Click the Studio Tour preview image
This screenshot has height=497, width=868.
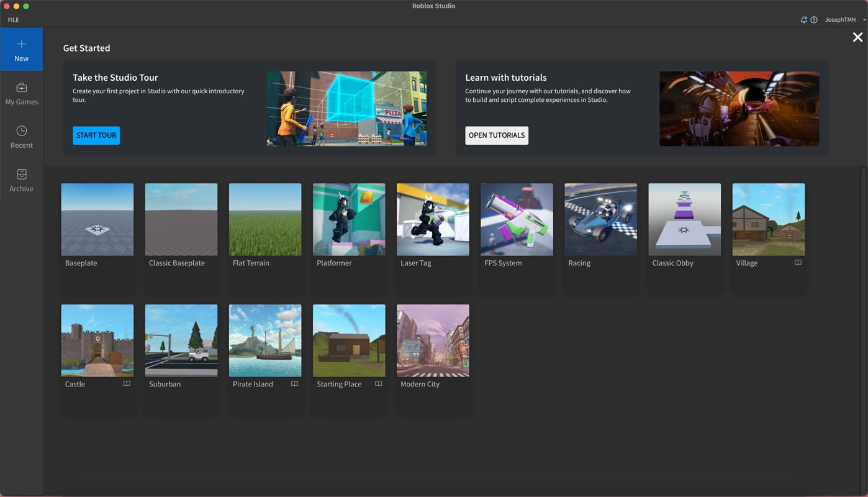pos(347,109)
